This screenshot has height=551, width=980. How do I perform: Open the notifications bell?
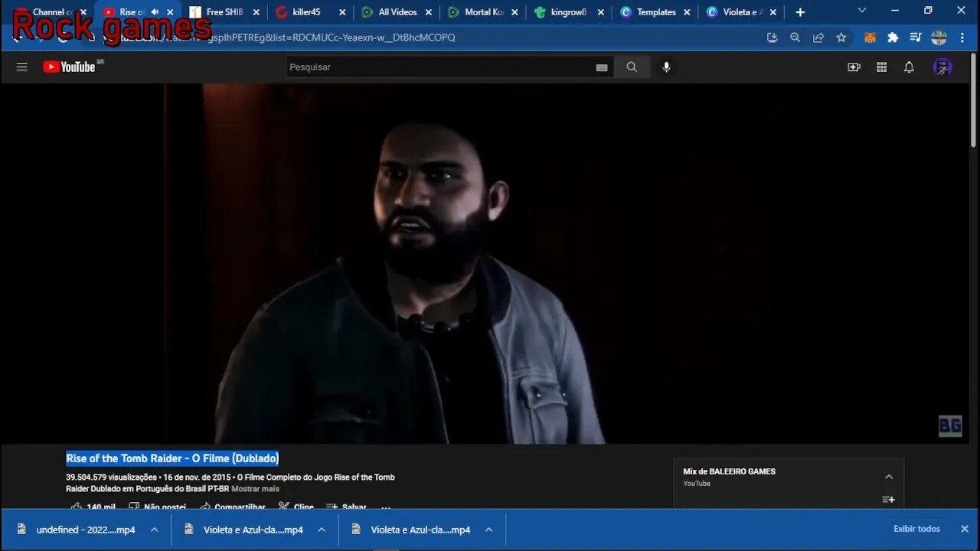click(909, 67)
